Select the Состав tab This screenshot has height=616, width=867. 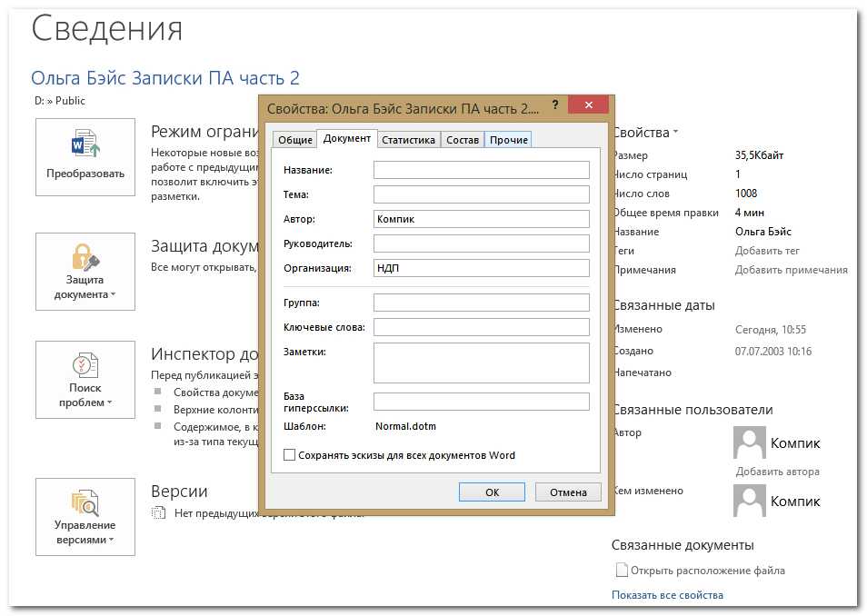pyautogui.click(x=463, y=140)
